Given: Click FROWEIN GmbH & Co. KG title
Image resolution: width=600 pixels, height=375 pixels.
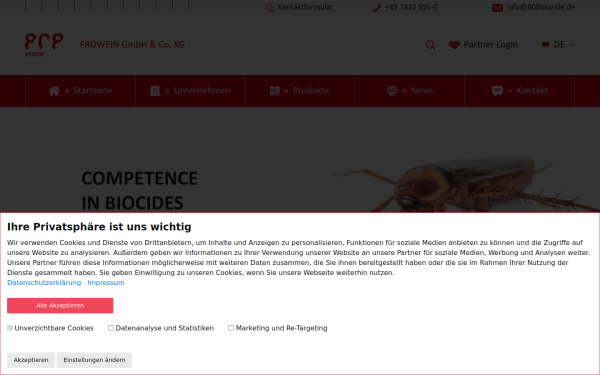Looking at the screenshot, I should click(x=132, y=45).
